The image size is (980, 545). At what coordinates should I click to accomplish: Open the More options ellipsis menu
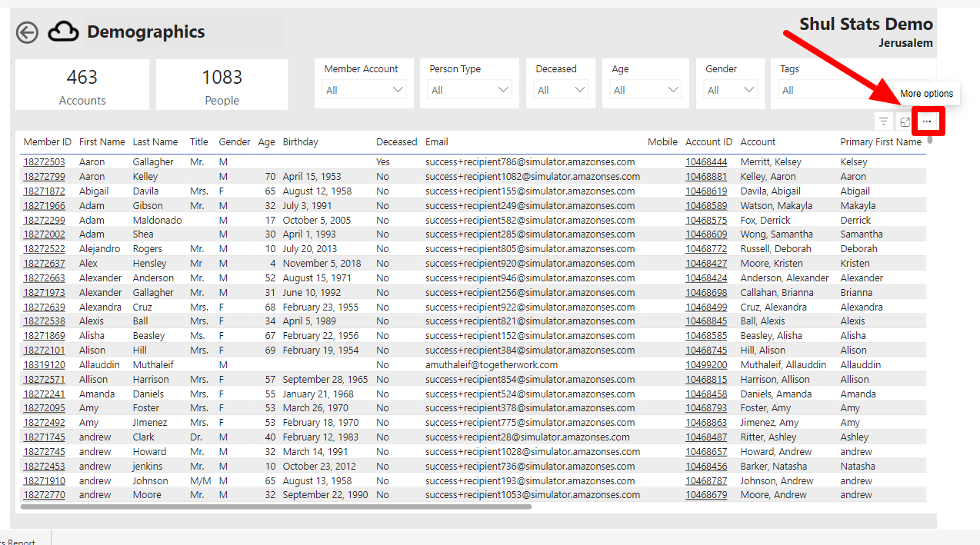[926, 121]
